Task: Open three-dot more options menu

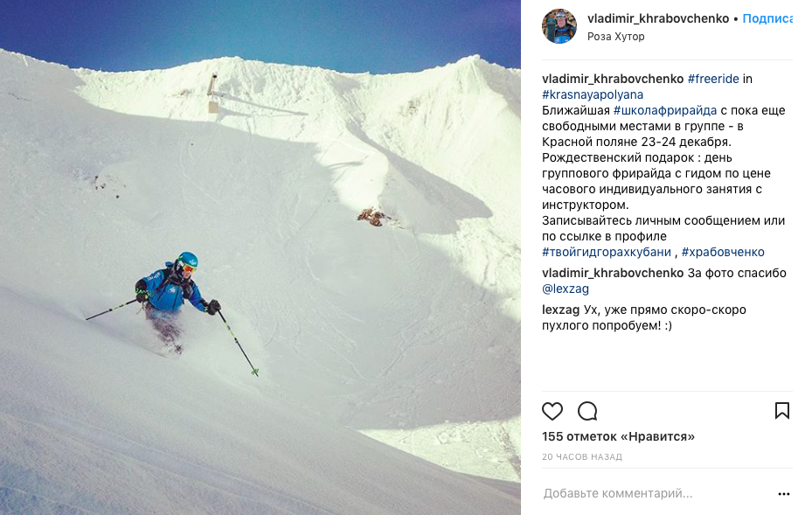Action: point(784,494)
